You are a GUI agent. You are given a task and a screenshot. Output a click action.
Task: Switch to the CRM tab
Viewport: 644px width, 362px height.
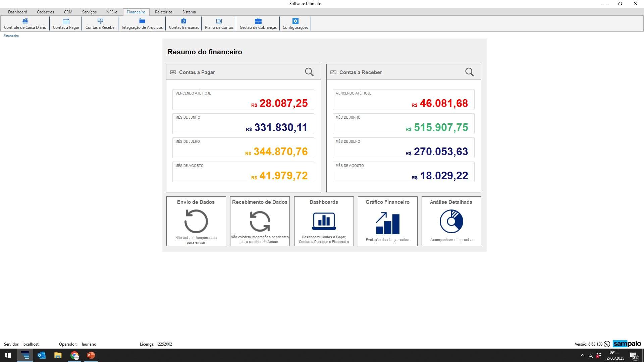coord(68,12)
